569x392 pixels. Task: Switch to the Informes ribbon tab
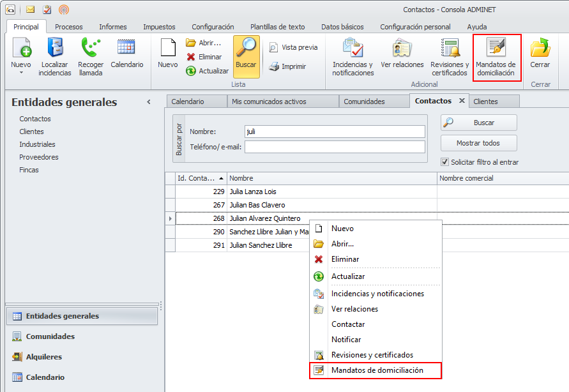pyautogui.click(x=112, y=27)
